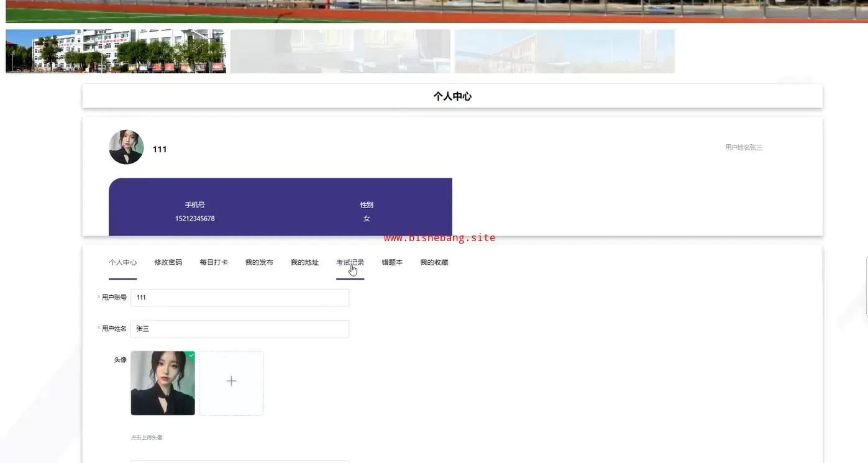This screenshot has height=463, width=868.
Task: Click the round profile avatar beside 111
Action: click(126, 147)
